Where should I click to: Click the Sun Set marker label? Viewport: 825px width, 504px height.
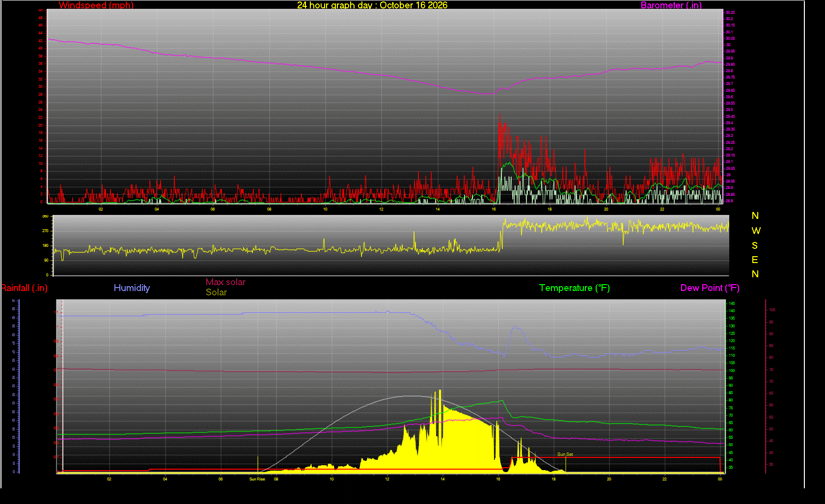click(x=565, y=454)
